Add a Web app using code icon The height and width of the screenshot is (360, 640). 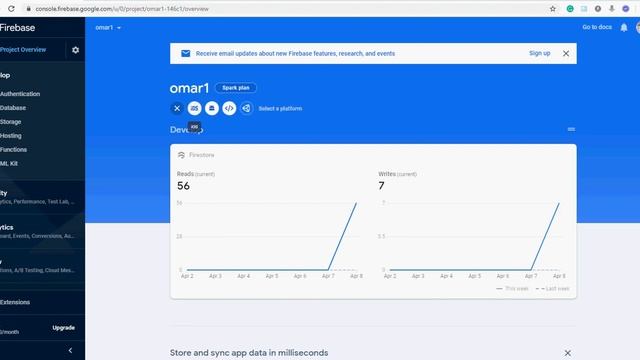click(229, 108)
